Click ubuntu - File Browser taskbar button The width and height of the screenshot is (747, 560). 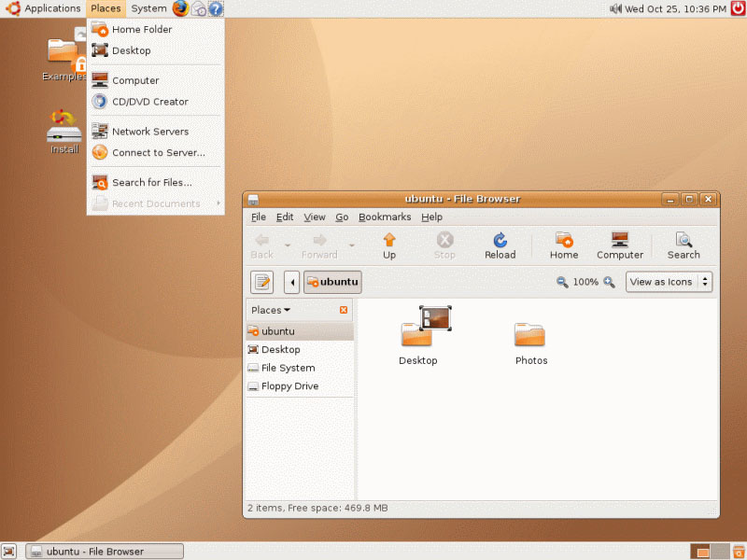pyautogui.click(x=105, y=552)
